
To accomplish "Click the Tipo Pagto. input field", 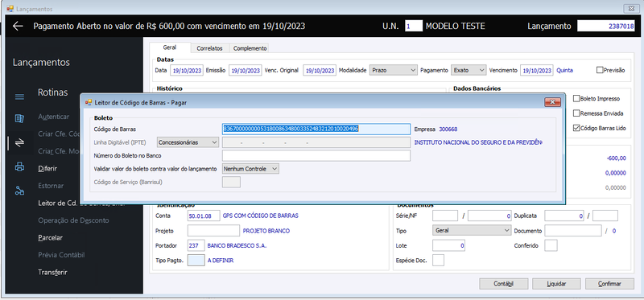I will point(196,261).
